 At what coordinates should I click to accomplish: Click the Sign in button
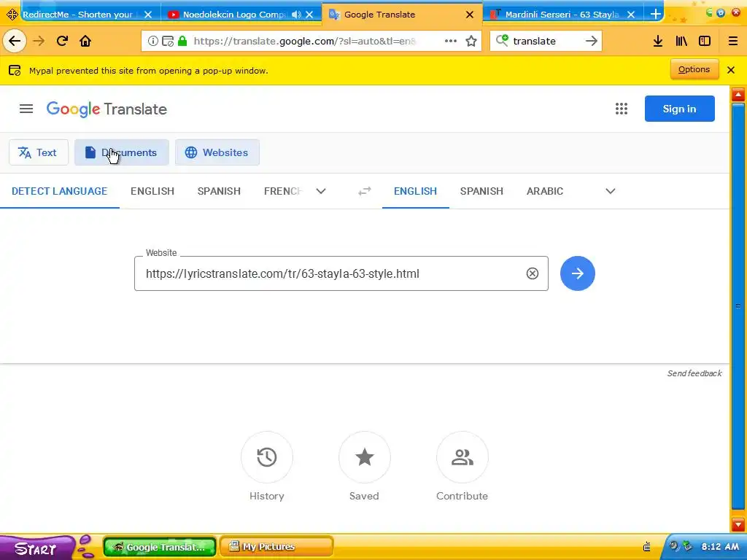[679, 109]
